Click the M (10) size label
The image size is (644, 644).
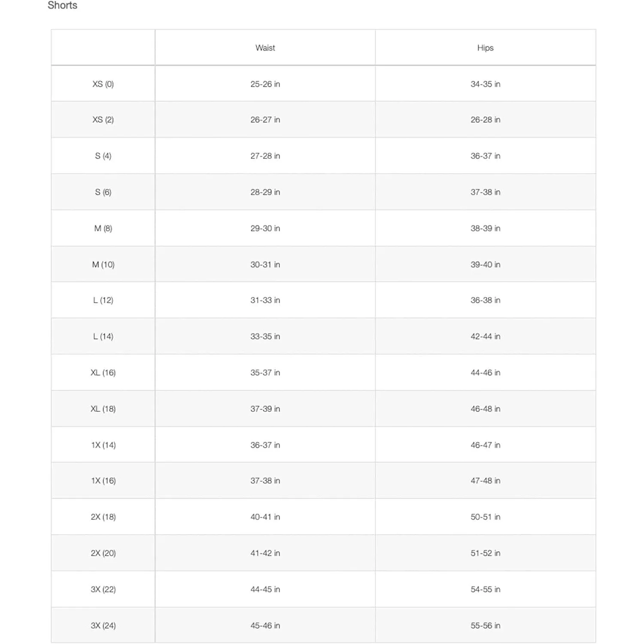[x=103, y=264]
